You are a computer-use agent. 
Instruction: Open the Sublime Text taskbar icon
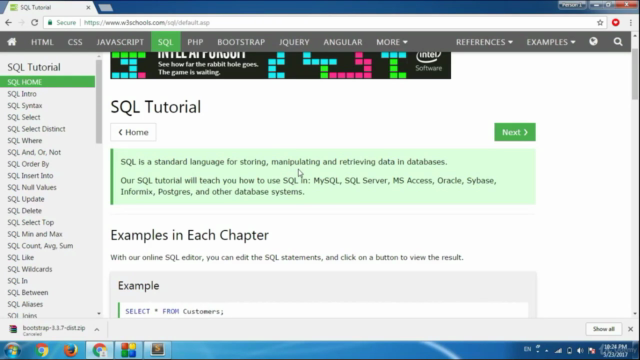coord(158,350)
